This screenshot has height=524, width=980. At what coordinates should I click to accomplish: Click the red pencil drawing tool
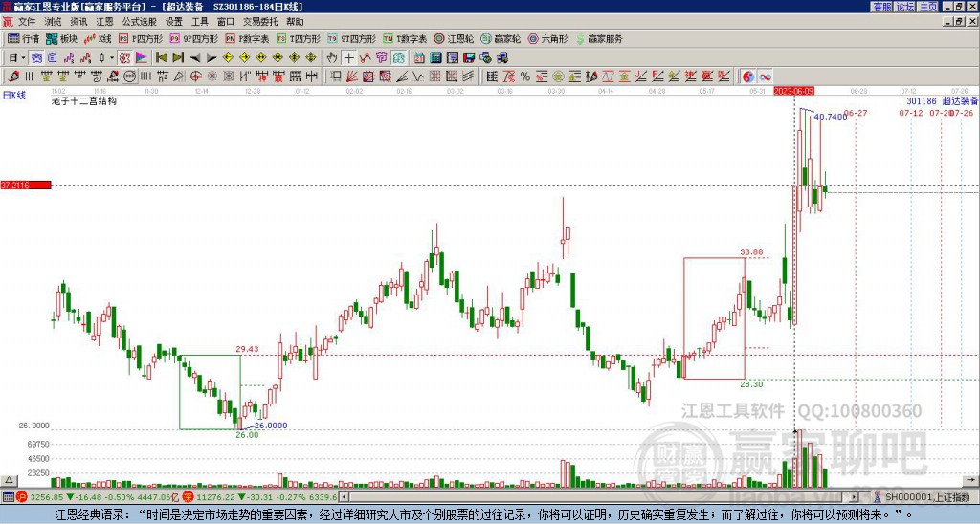(13, 76)
